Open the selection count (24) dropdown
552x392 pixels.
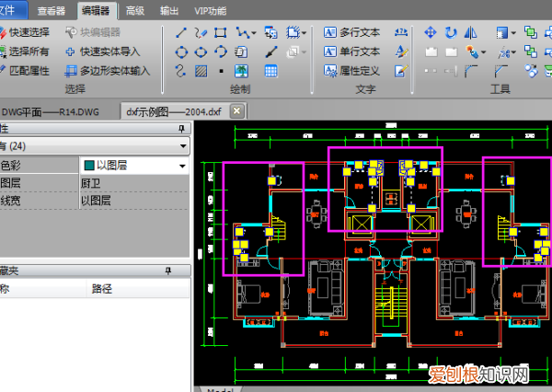pyautogui.click(x=183, y=145)
